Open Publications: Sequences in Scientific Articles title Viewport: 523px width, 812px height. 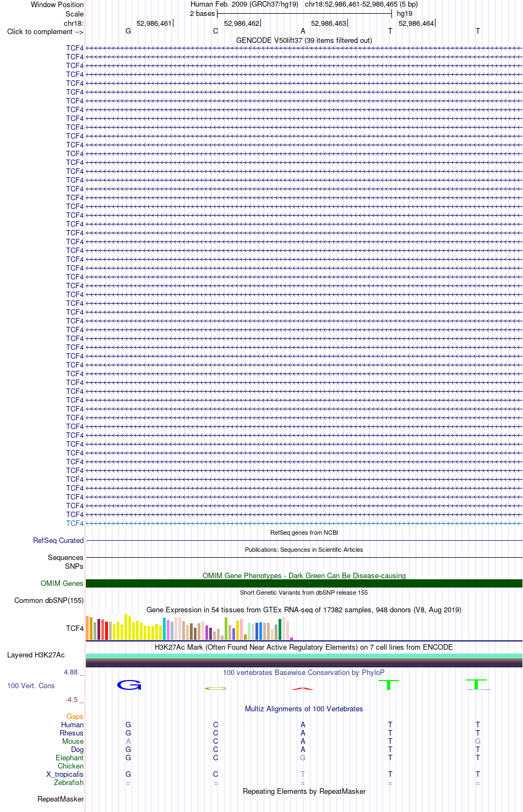[x=304, y=550]
